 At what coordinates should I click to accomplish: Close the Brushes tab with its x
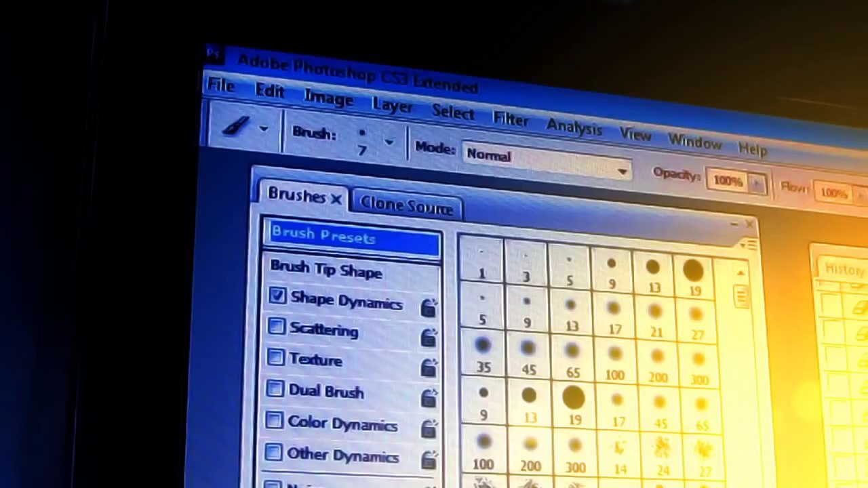point(335,199)
